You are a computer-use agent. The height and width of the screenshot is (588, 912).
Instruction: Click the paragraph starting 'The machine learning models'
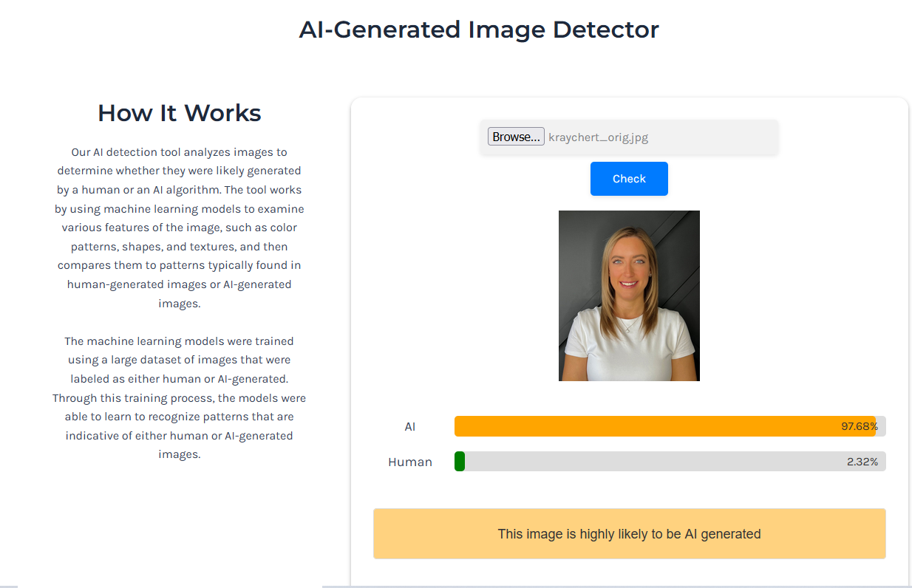180,397
